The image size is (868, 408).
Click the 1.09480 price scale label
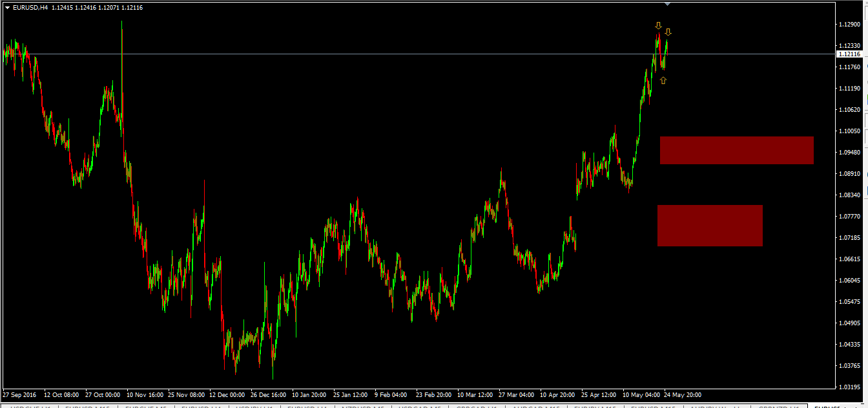pyautogui.click(x=849, y=153)
